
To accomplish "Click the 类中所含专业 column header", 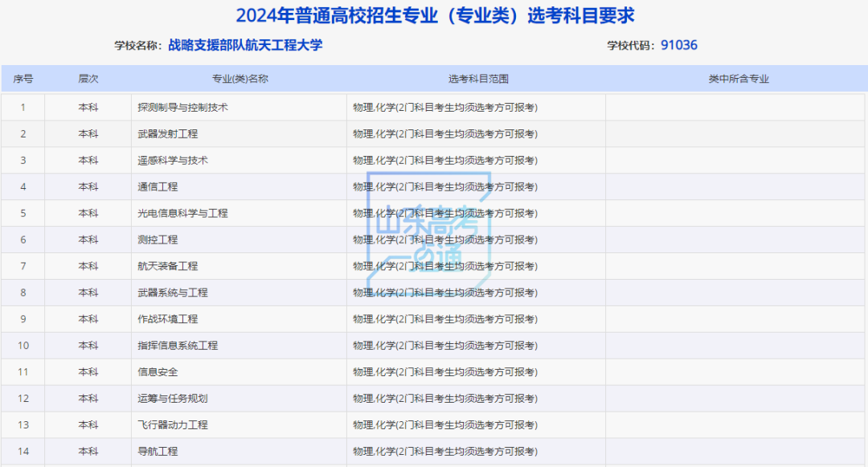I will 735,79.
